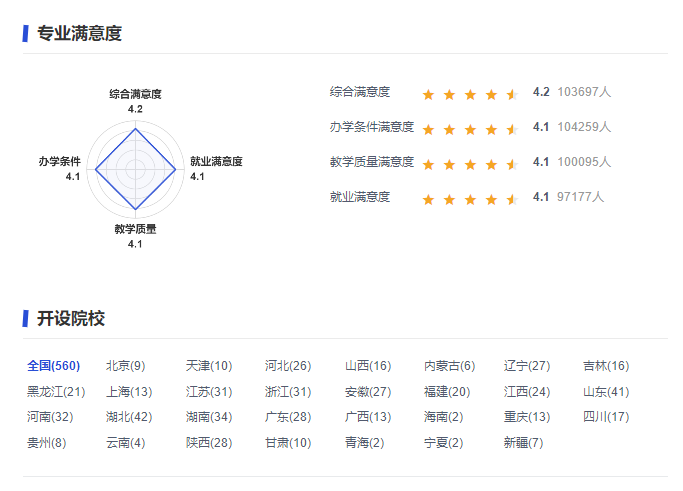Open 四川(17) schools

pyautogui.click(x=606, y=417)
